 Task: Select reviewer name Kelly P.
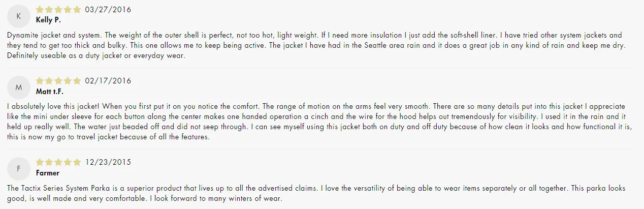48,20
